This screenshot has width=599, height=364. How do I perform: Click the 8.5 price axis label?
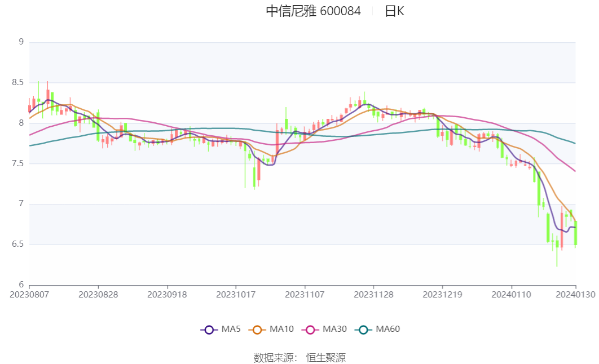click(x=17, y=82)
